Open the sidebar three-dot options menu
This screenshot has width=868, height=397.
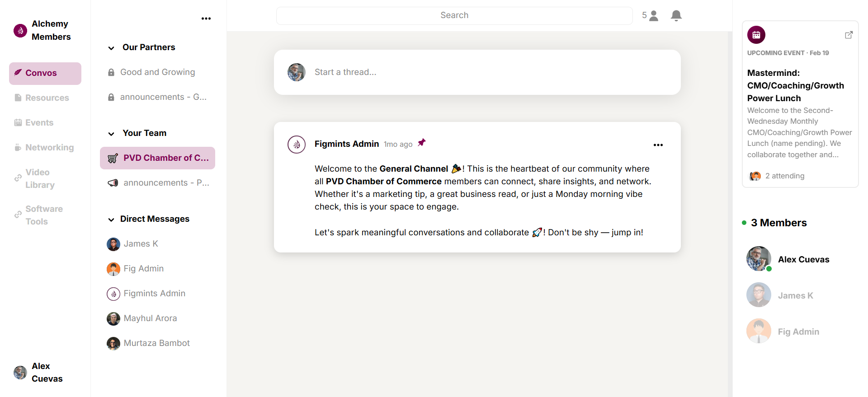coord(206,19)
